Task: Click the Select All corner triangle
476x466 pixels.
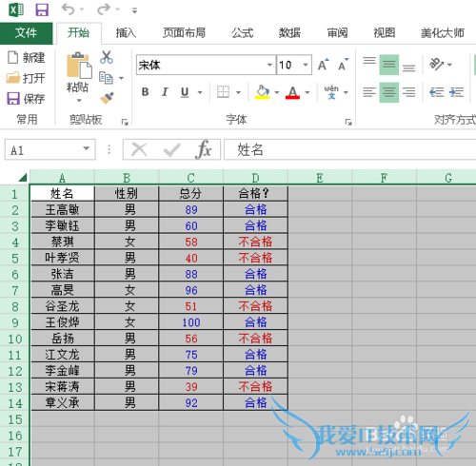Action: click(x=22, y=177)
